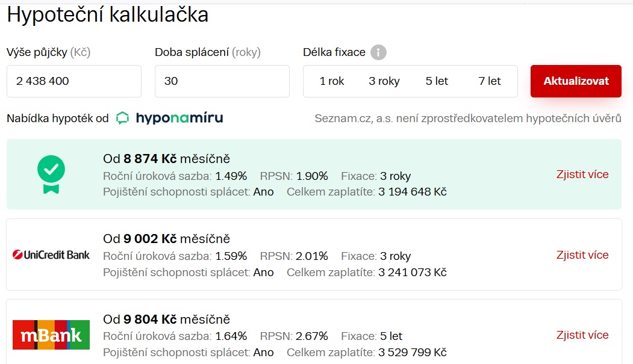Image resolution: width=633 pixels, height=364 pixels.
Task: Click the UniCredit Bank logo
Action: pyautogui.click(x=51, y=254)
